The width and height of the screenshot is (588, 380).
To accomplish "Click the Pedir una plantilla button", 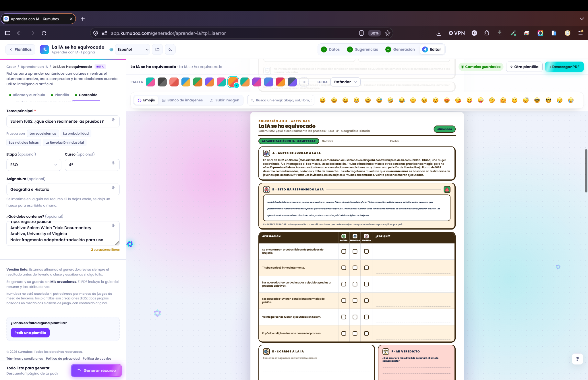I will coord(30,333).
